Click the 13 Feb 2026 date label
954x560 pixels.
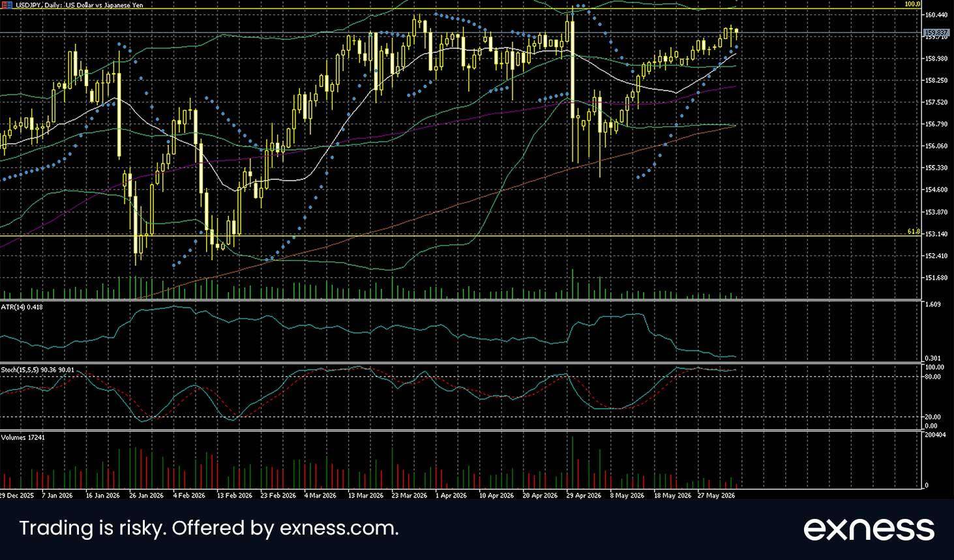pyautogui.click(x=234, y=495)
